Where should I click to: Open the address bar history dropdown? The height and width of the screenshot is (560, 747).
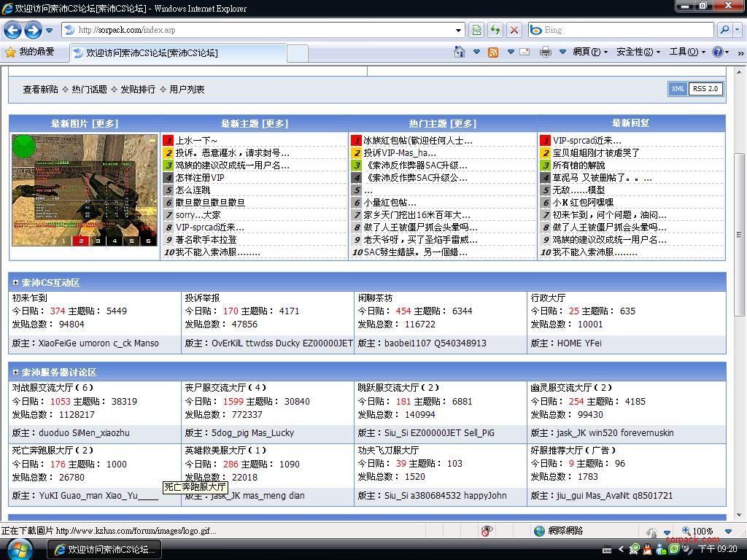(x=458, y=30)
